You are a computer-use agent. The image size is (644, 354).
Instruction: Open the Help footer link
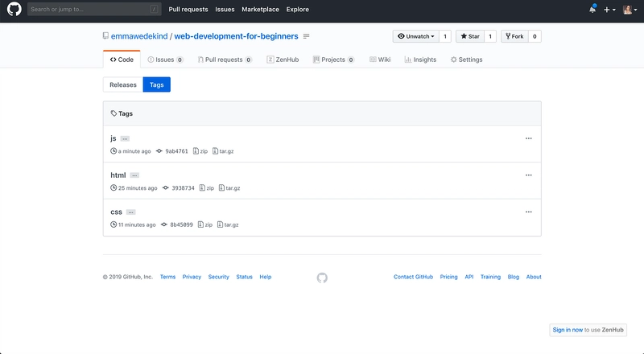click(266, 277)
